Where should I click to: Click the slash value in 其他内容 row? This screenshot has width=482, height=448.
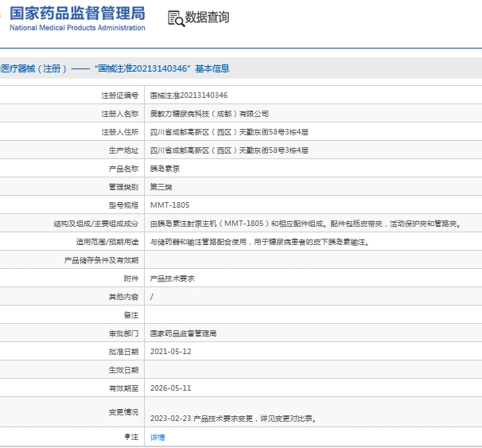[x=152, y=297]
